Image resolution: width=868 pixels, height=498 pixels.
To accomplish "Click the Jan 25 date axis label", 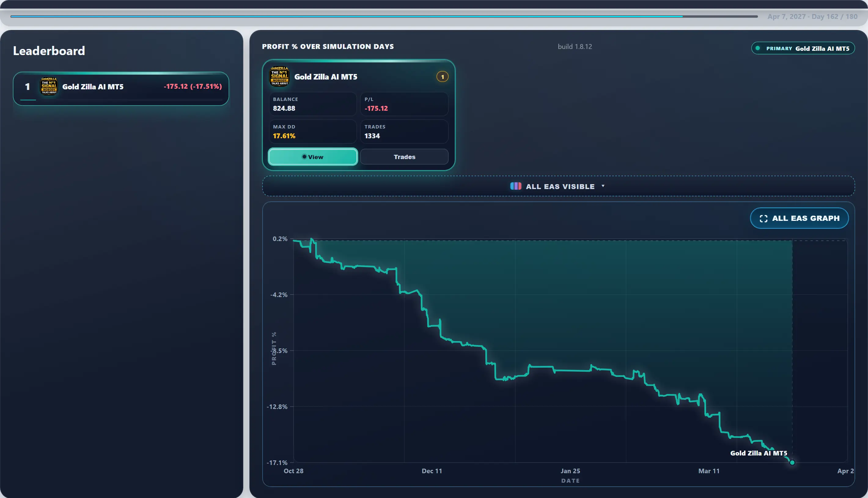I will (x=570, y=471).
